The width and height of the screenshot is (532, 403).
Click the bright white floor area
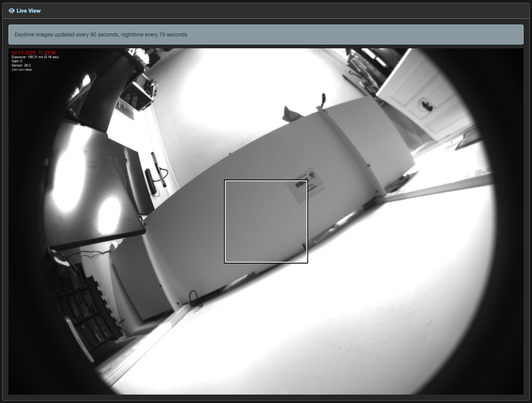point(326,326)
